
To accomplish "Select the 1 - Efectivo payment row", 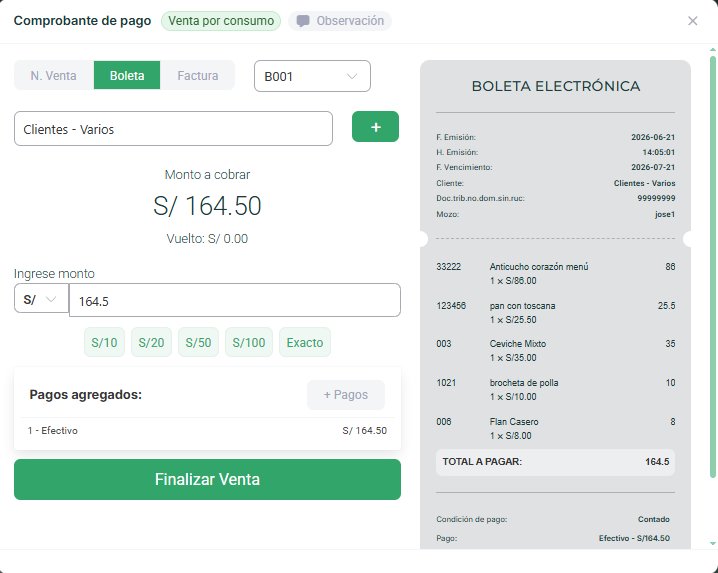I will pyautogui.click(x=207, y=431).
